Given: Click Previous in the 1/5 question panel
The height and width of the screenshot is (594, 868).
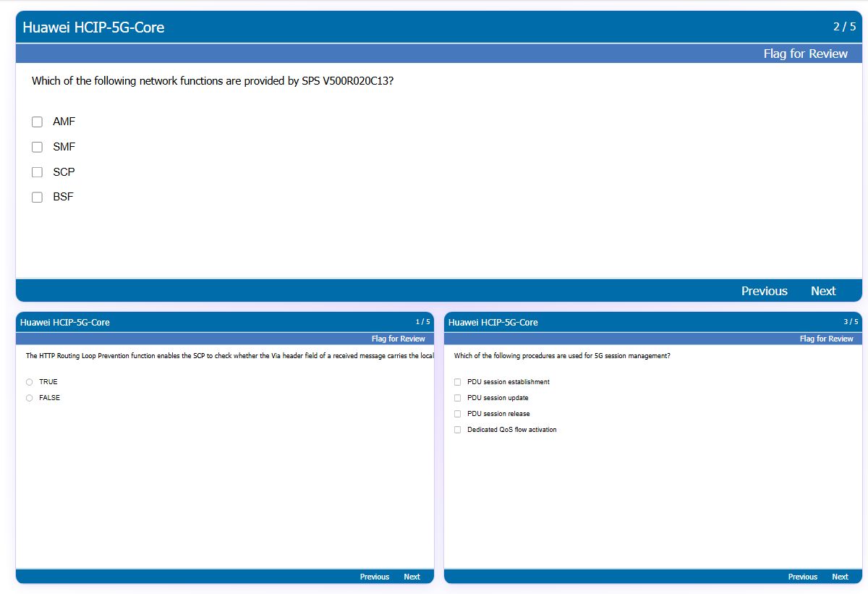Looking at the screenshot, I should [375, 577].
